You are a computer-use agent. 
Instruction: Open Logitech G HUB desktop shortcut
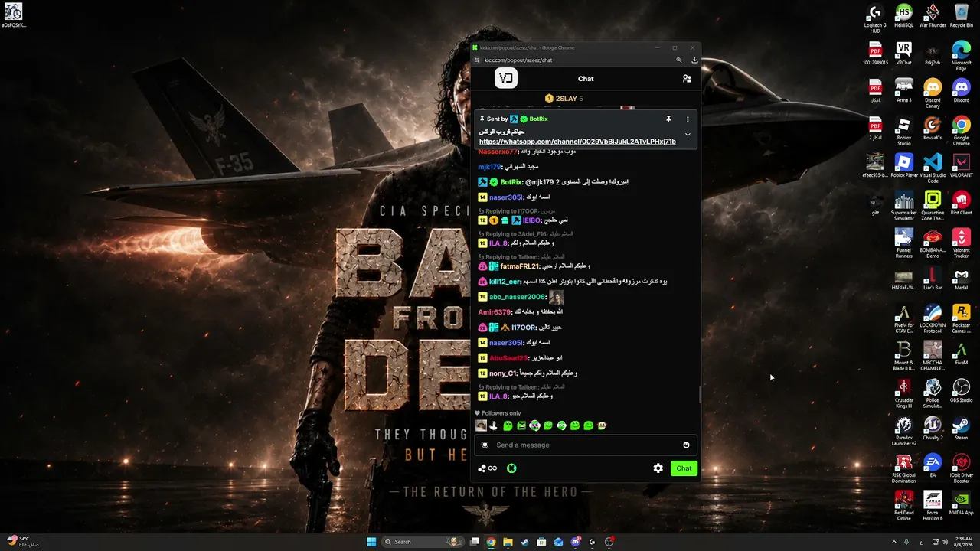(875, 18)
